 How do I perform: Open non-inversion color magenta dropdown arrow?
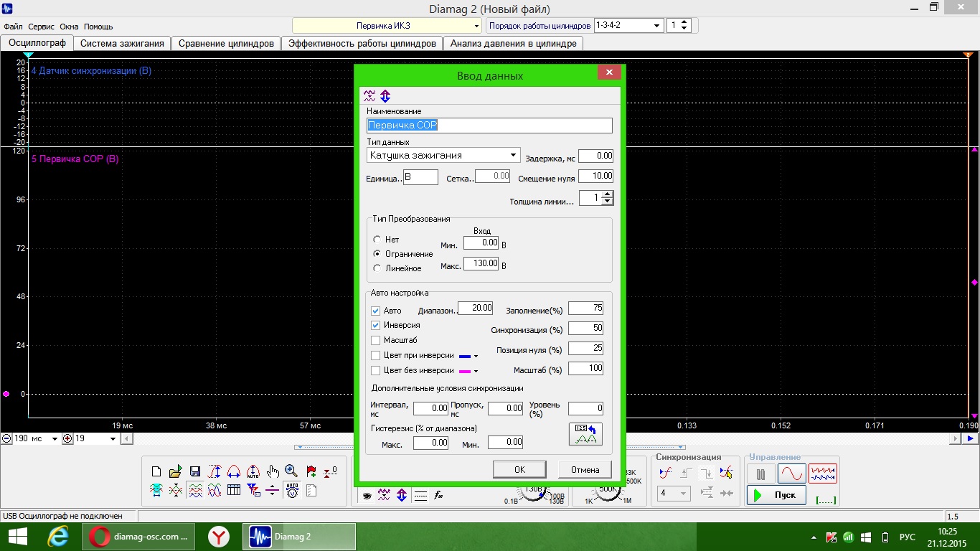[476, 371]
